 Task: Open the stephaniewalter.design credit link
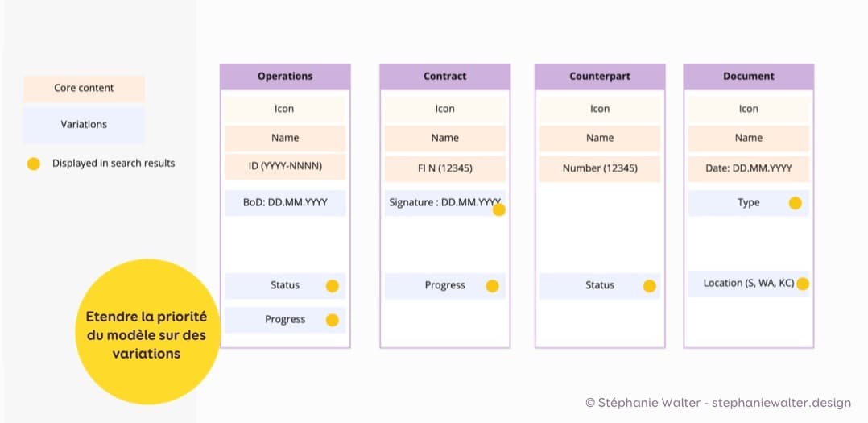pyautogui.click(x=781, y=403)
